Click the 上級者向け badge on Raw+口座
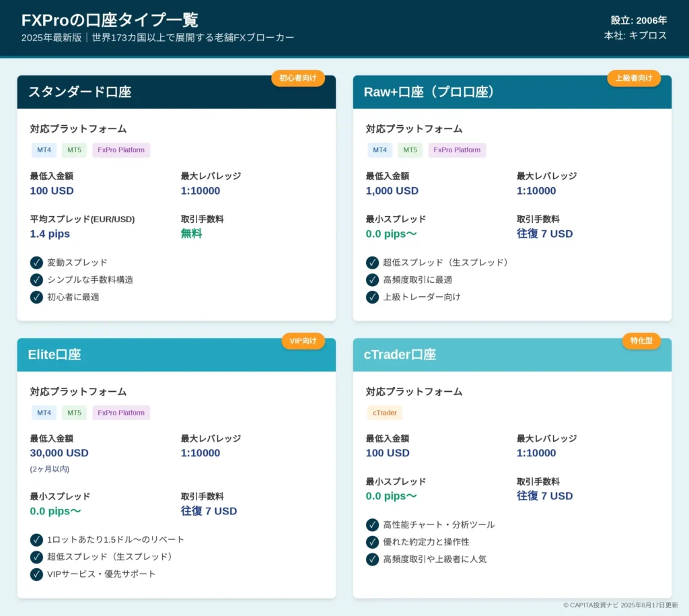The image size is (689, 616). 634,78
